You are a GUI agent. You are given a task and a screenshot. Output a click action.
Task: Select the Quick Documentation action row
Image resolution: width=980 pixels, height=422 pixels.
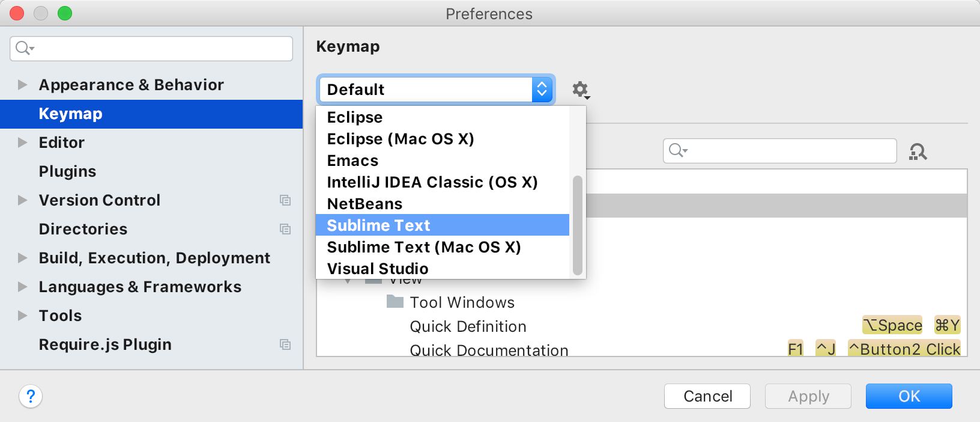[x=642, y=349]
